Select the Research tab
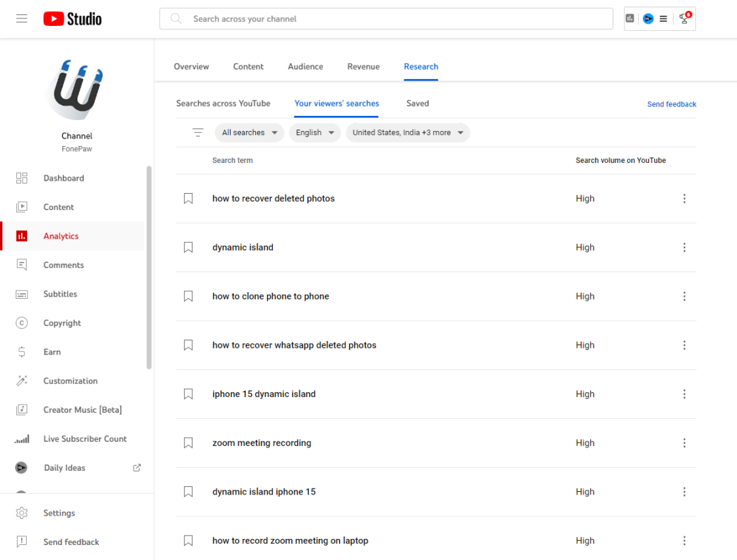Image resolution: width=737 pixels, height=560 pixels. 421,67
